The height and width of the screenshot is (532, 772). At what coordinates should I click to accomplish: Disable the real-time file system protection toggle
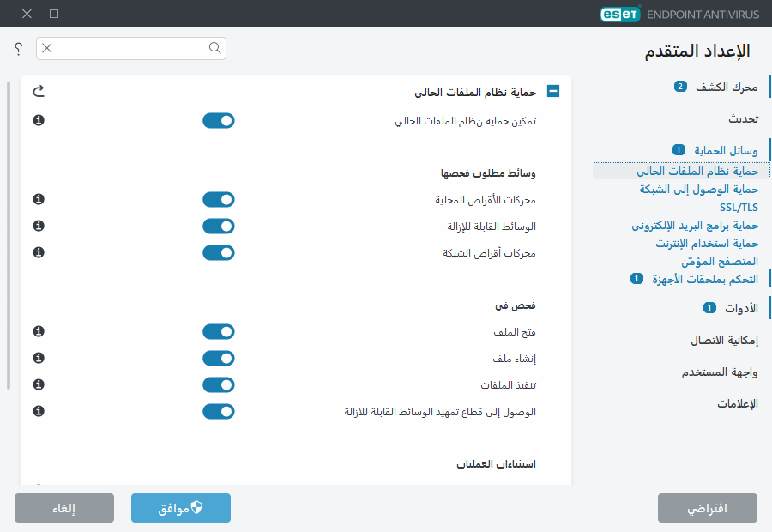point(218,121)
